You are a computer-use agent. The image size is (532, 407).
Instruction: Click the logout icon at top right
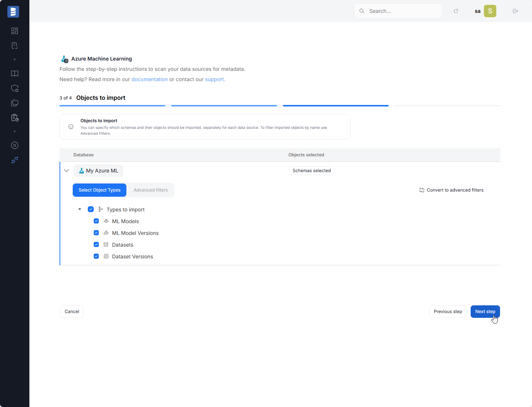515,11
